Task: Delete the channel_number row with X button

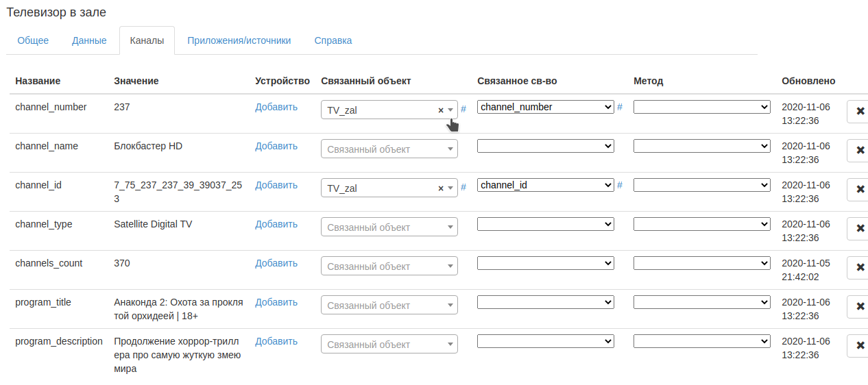Action: click(x=860, y=112)
